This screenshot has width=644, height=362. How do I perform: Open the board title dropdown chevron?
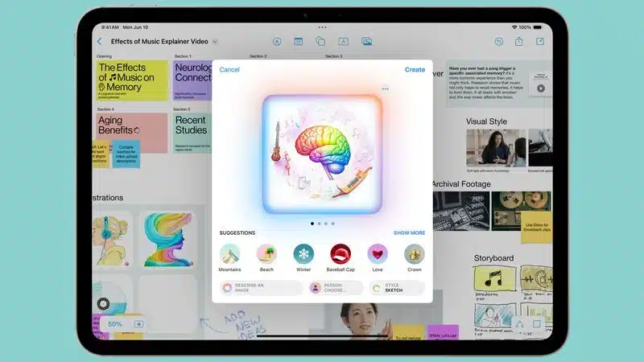[x=215, y=41]
